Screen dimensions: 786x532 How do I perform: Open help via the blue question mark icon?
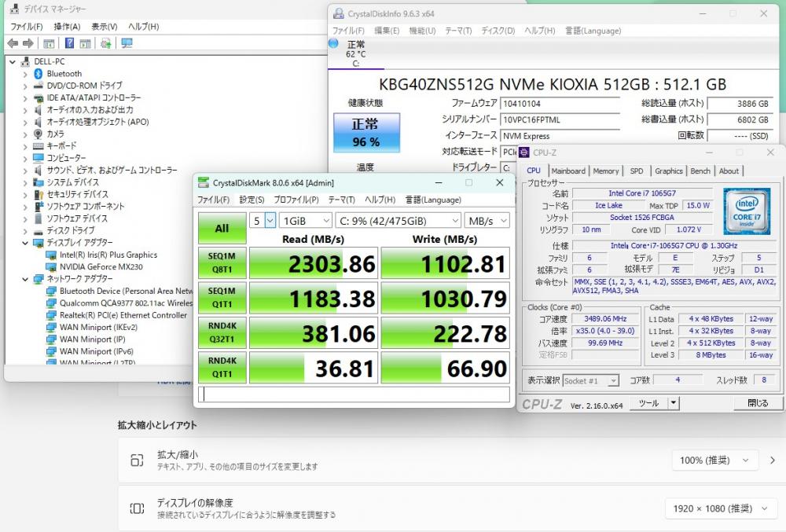pos(70,43)
